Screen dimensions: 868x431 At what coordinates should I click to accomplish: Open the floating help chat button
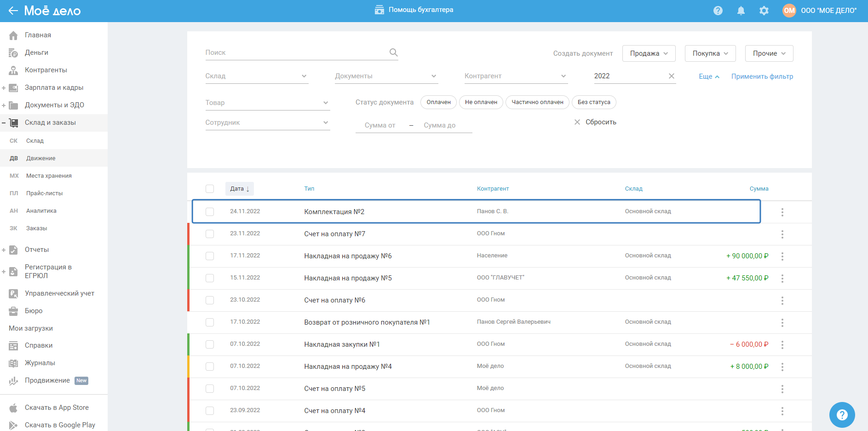(x=842, y=415)
